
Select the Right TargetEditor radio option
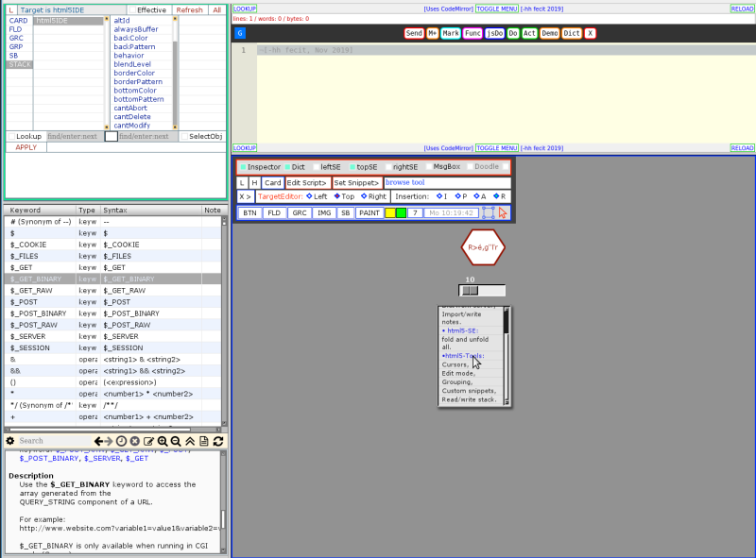point(363,196)
